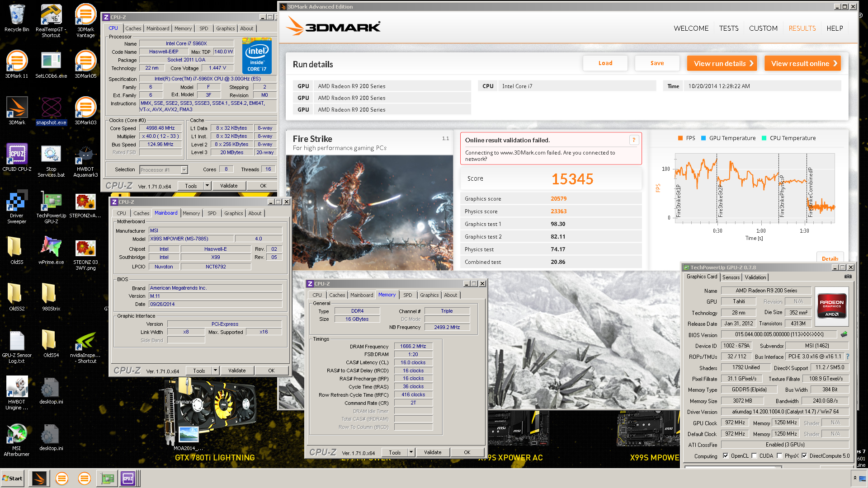Open the CUSTOM tab in 3DMark

click(x=763, y=28)
